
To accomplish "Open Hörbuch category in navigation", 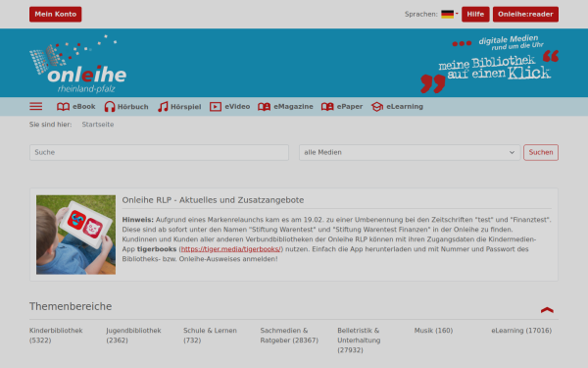I will tap(126, 107).
